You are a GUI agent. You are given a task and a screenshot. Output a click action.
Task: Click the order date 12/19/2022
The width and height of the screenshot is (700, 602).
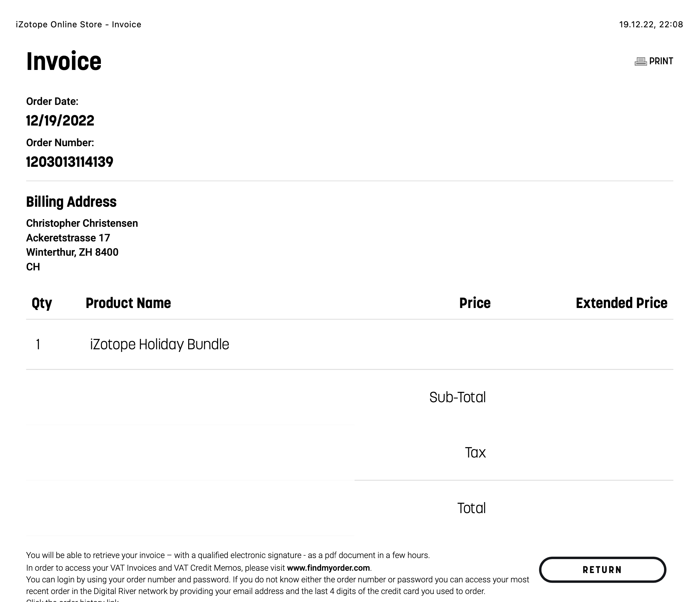(x=60, y=121)
